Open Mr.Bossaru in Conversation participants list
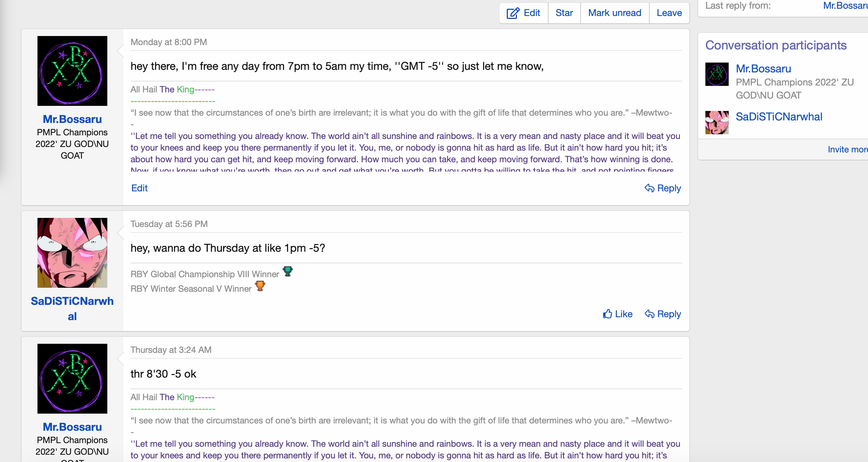 (x=763, y=69)
